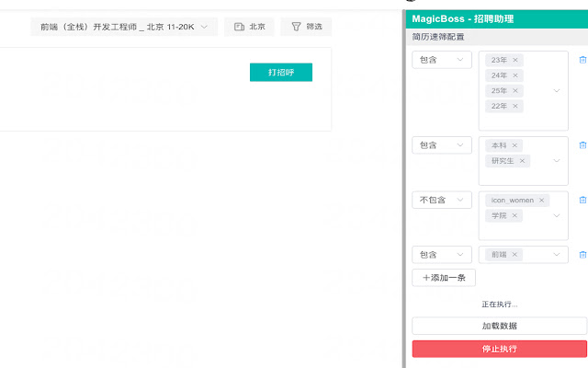Image resolution: width=588 pixels, height=368 pixels.
Task: Click the 22年 tag text
Action: 499,107
